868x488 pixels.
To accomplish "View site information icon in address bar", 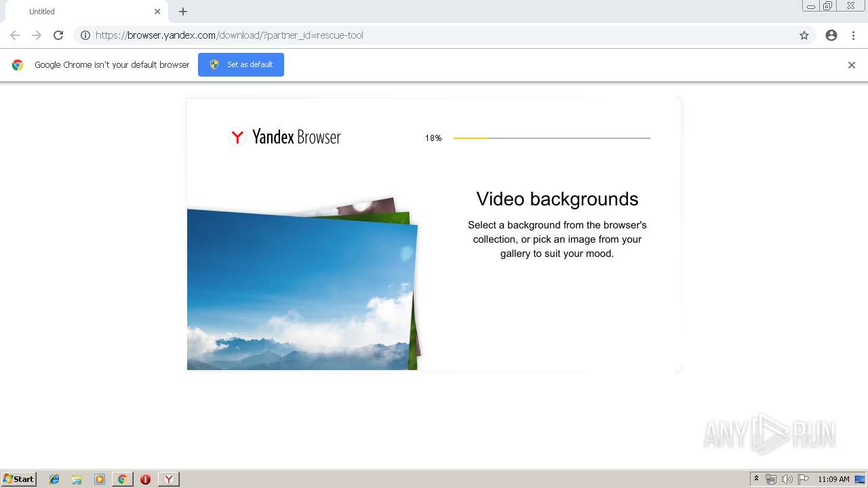I will (x=85, y=35).
